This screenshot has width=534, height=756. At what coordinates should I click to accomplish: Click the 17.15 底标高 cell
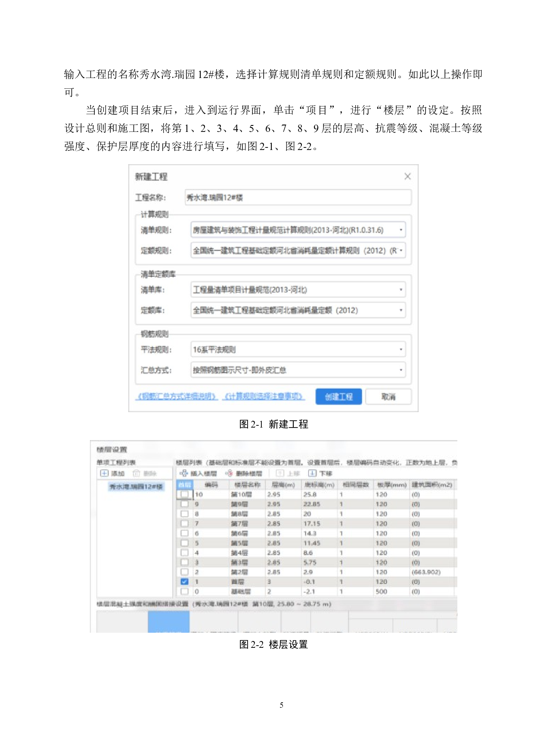319,523
